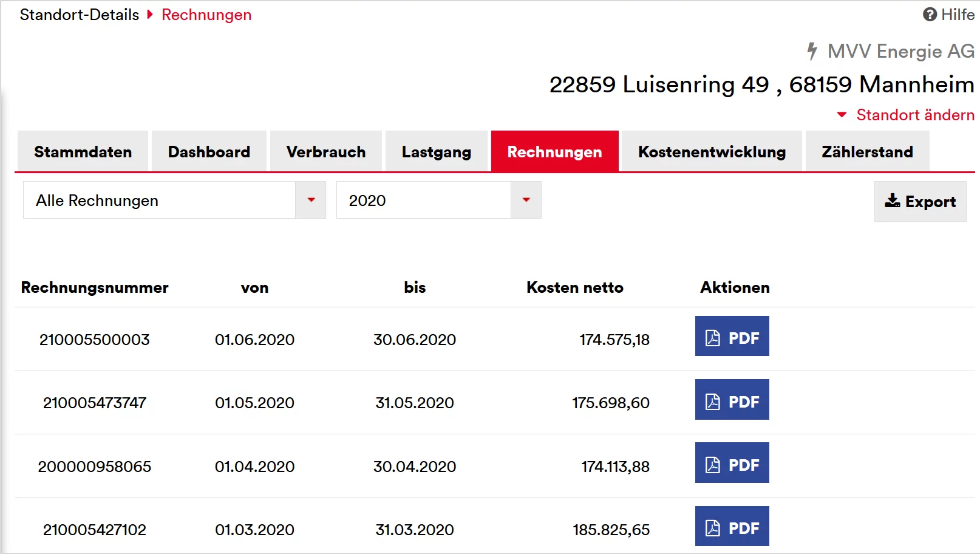Open the Dashboard tab
The width and height of the screenshot is (980, 554).
point(209,151)
